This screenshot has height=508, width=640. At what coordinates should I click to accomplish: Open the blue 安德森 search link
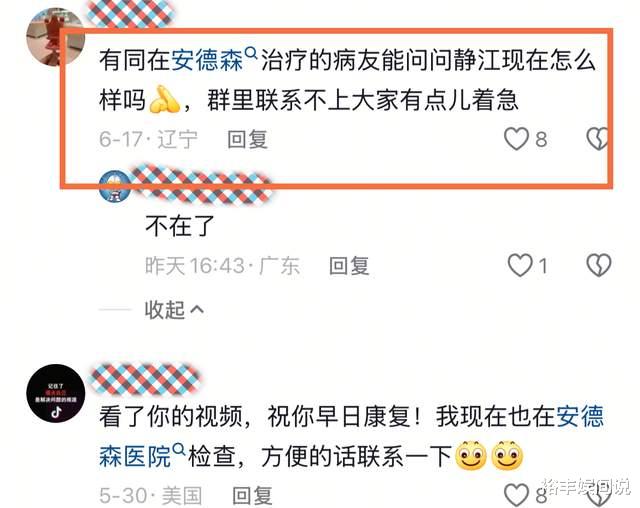click(207, 60)
